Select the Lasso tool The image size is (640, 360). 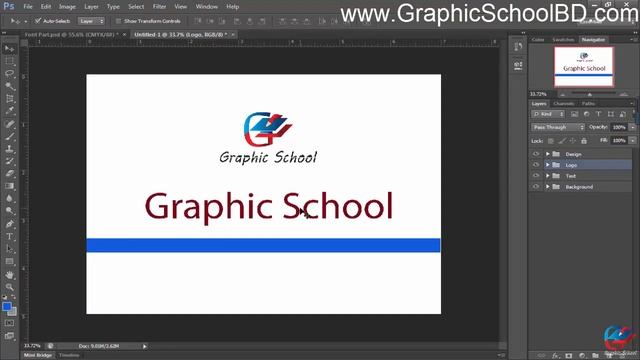coord(9,74)
